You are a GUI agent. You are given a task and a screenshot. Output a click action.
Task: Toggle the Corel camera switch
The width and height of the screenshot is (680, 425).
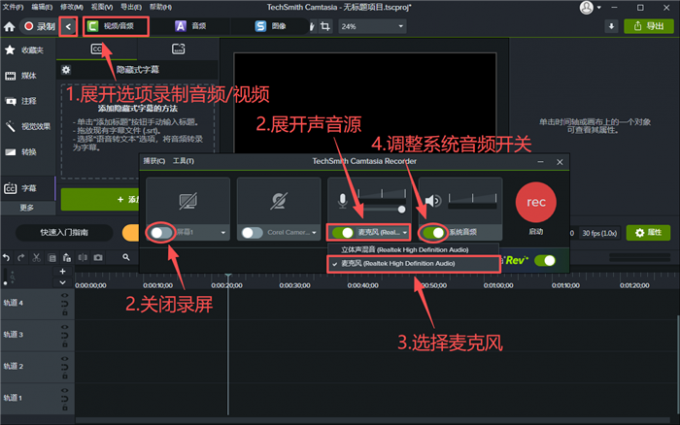[252, 233]
